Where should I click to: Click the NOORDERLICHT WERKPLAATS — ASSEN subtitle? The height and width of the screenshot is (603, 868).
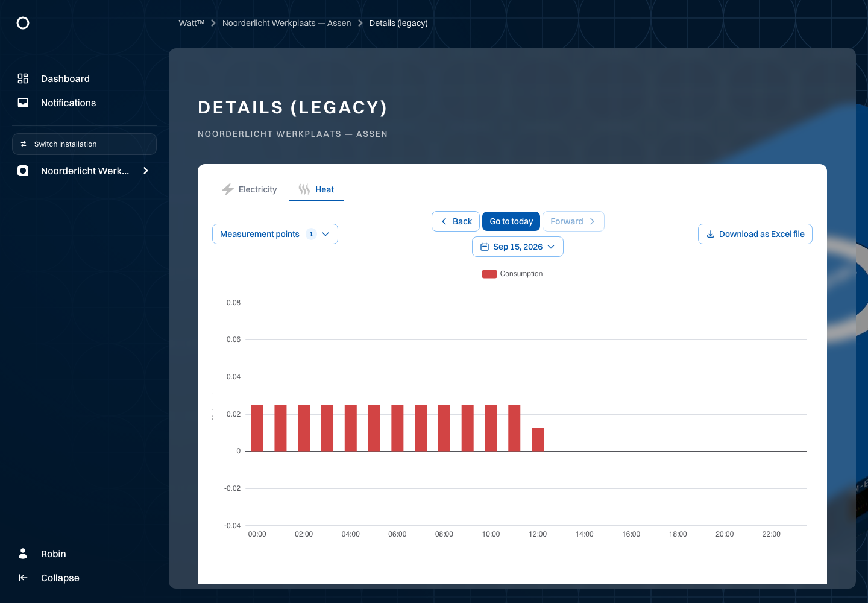click(293, 134)
